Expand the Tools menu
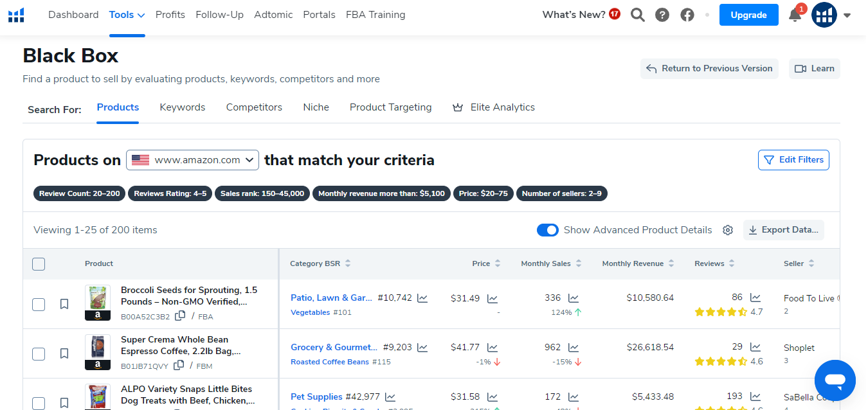868x410 pixels. point(127,15)
